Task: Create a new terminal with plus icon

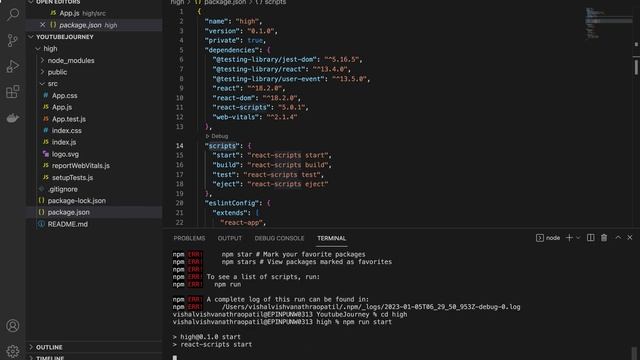Action: [x=569, y=238]
